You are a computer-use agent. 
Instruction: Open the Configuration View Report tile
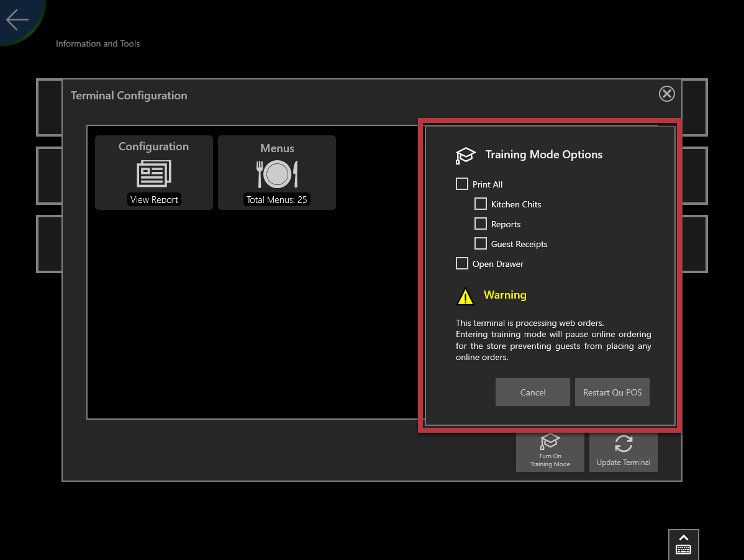coord(154,173)
